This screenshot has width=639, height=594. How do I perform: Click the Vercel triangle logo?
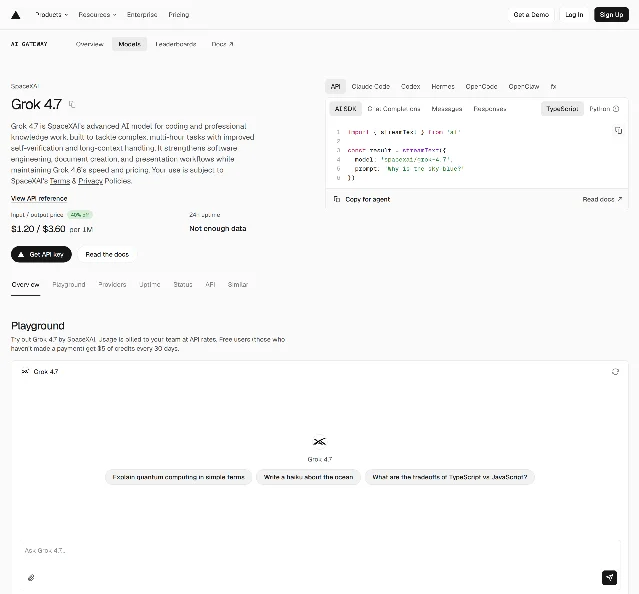coord(15,15)
